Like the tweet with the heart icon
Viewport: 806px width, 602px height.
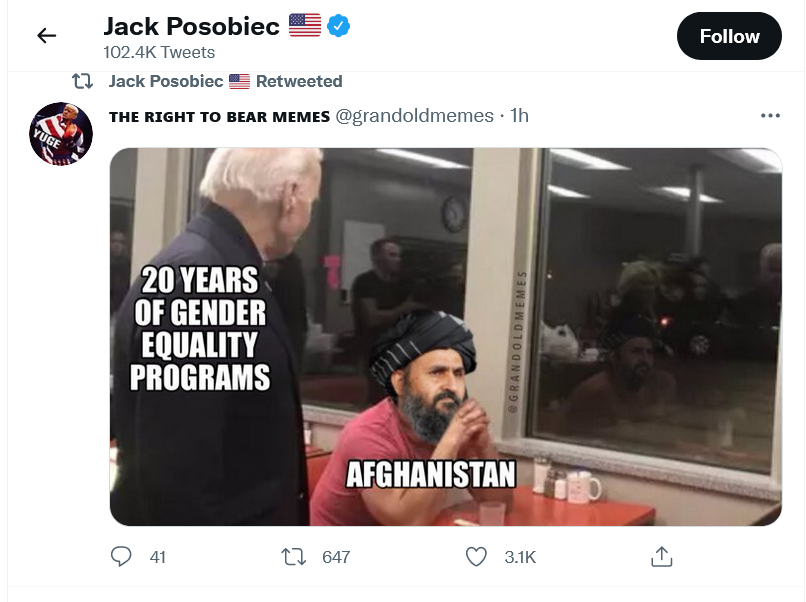pos(476,557)
